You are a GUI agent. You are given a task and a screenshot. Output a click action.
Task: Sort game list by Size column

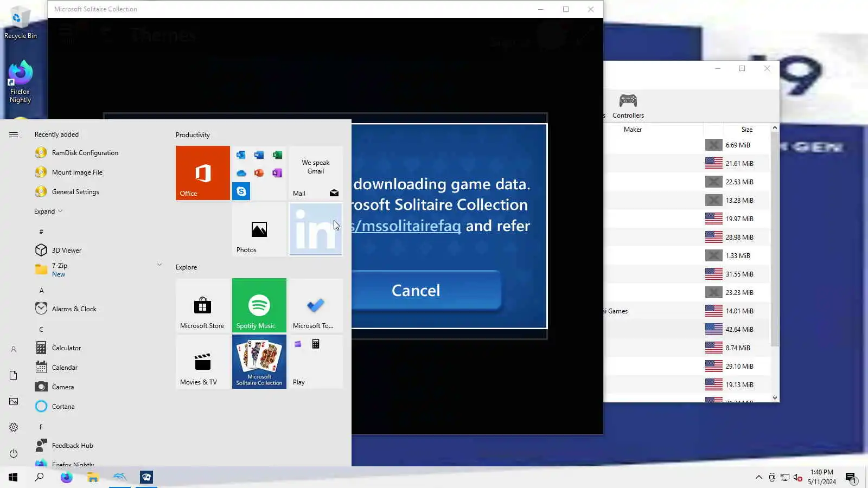pyautogui.click(x=746, y=130)
